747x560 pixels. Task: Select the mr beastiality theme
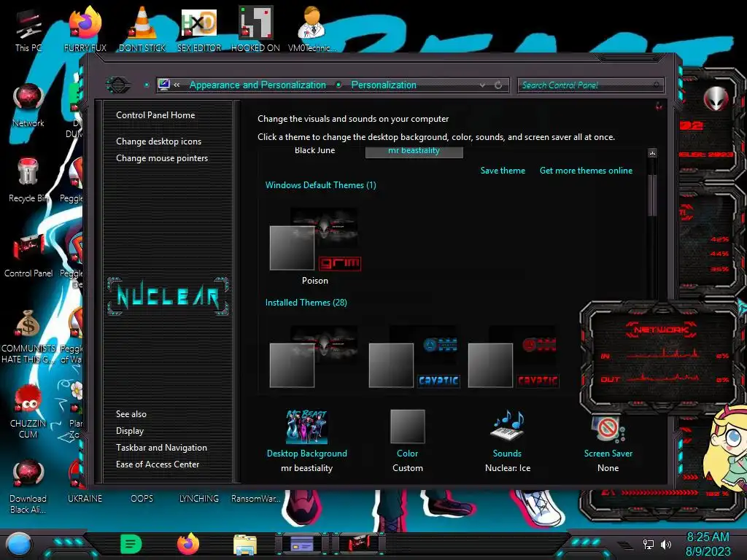point(414,151)
